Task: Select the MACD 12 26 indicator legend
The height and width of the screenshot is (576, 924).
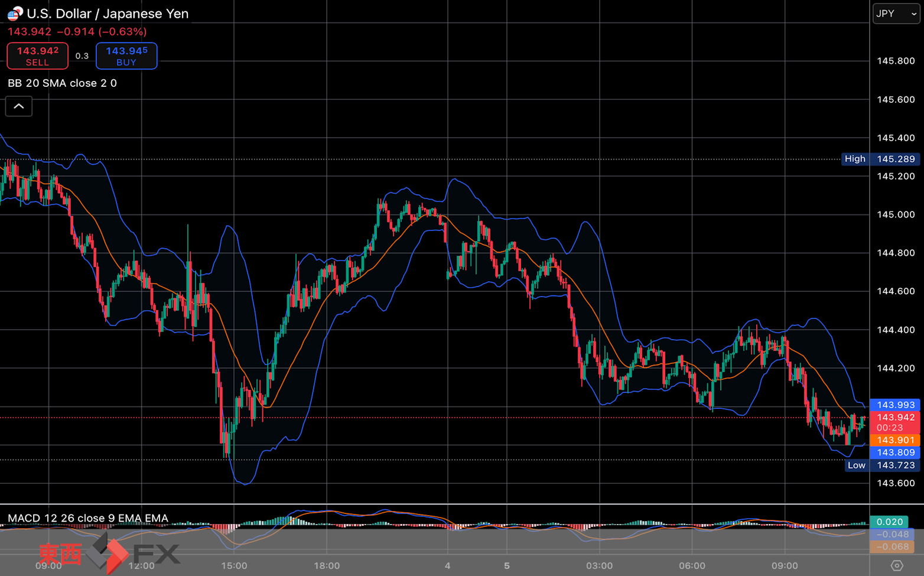Action: tap(88, 518)
